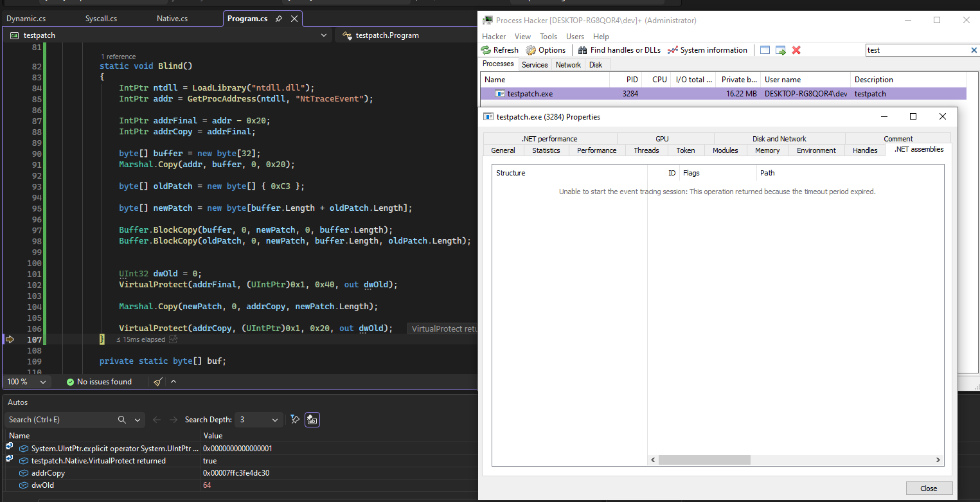Screen dimensions: 980x502
Task: Expand the Search Depth combo box
Action: pos(259,420)
